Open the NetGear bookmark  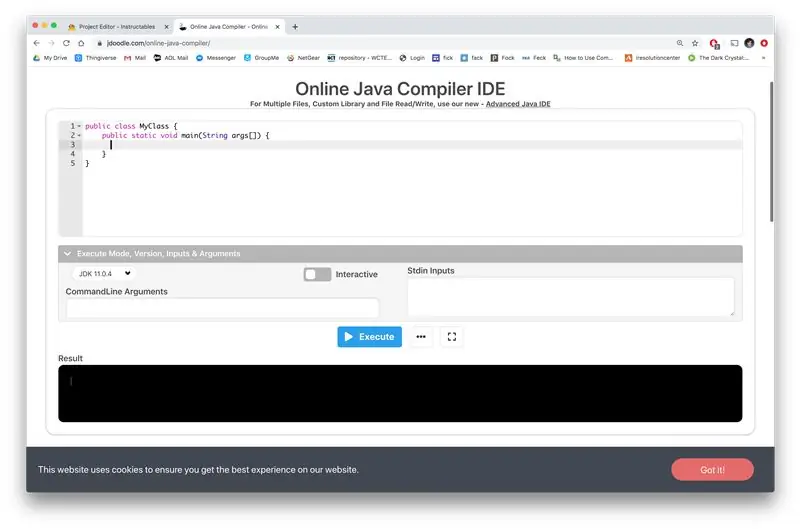(x=303, y=58)
